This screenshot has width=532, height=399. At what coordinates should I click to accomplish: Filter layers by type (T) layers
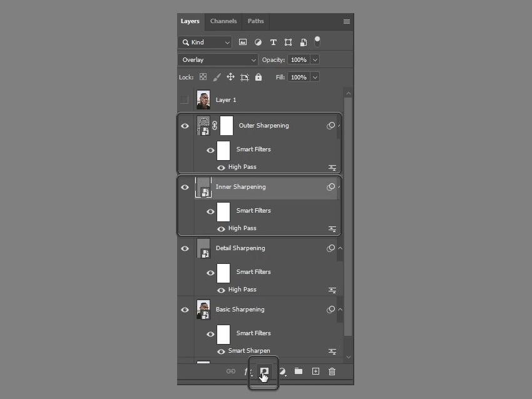[x=273, y=43]
